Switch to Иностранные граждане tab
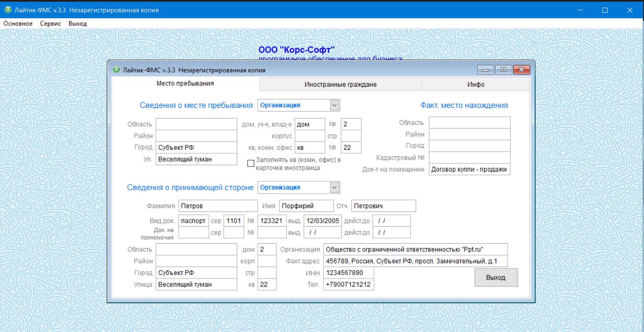The height and width of the screenshot is (332, 644). pyautogui.click(x=340, y=84)
